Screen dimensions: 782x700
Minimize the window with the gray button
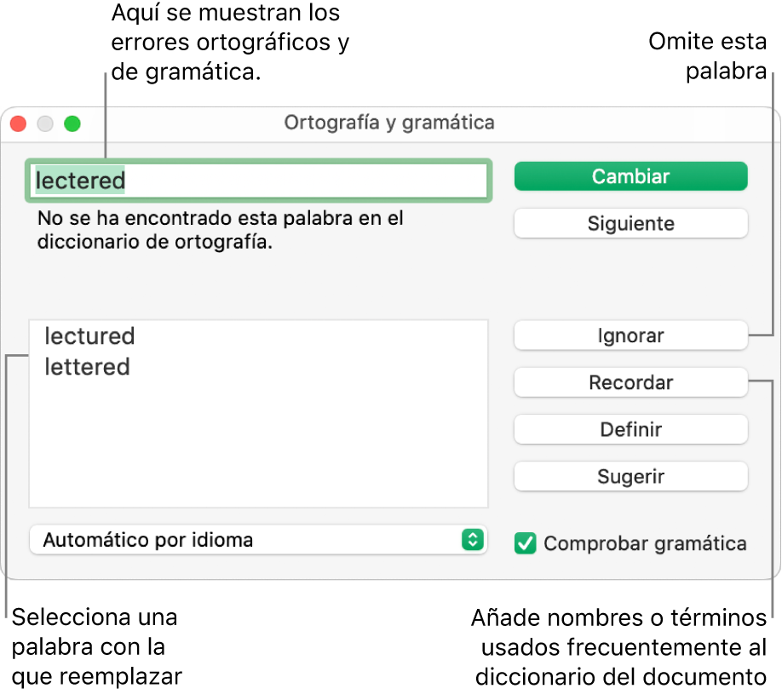coord(45,123)
